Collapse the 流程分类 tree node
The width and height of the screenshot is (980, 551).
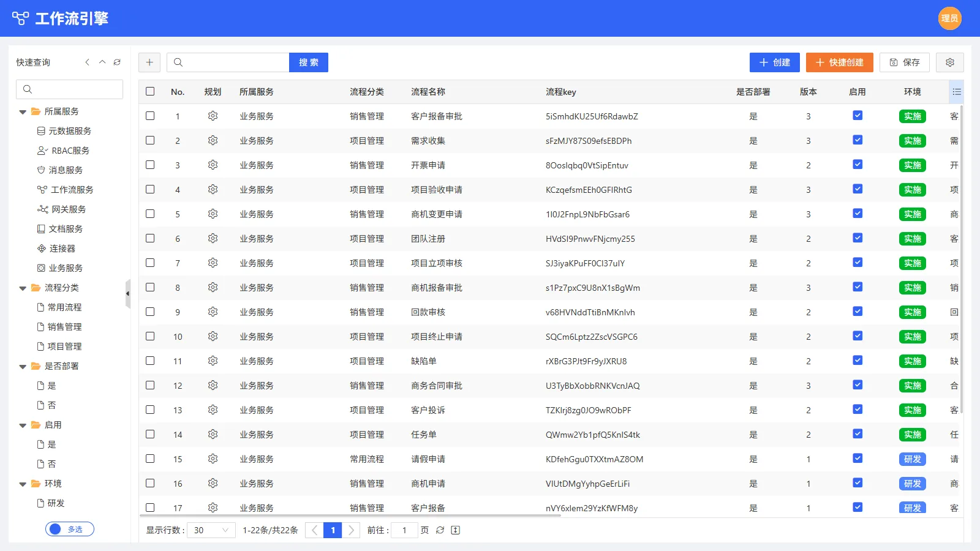coord(23,288)
